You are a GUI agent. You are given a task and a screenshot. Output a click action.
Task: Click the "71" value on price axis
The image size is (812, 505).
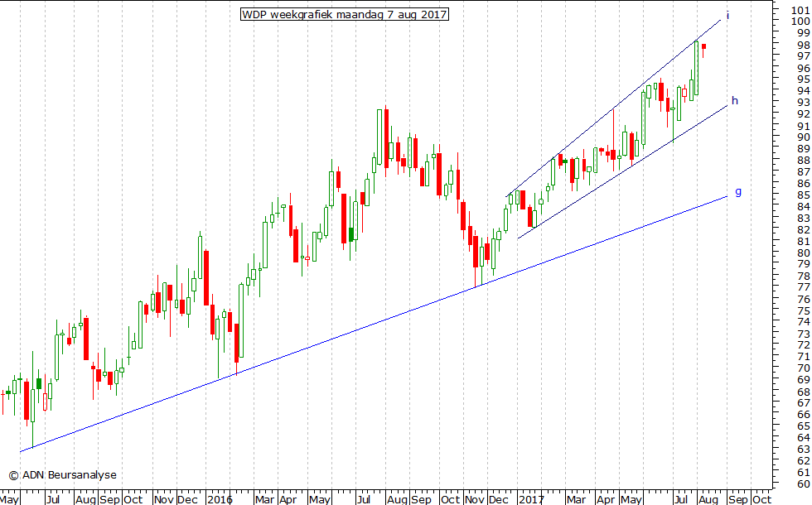click(804, 357)
